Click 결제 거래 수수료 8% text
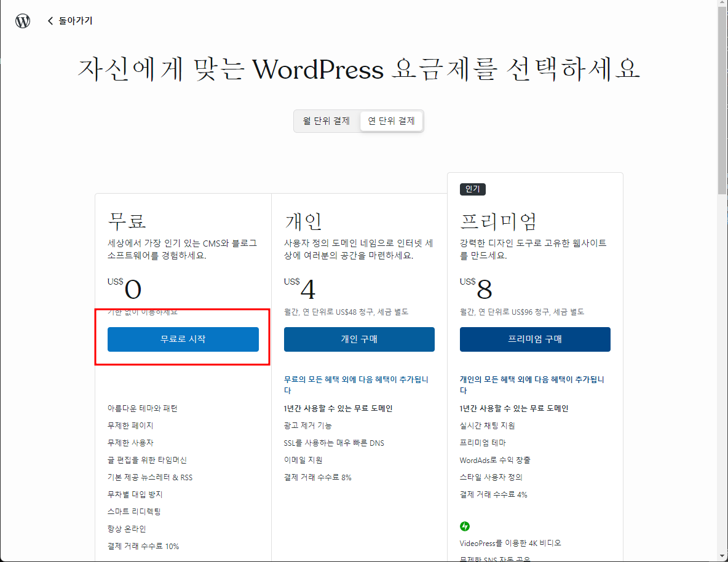This screenshot has width=728, height=562. point(317,477)
